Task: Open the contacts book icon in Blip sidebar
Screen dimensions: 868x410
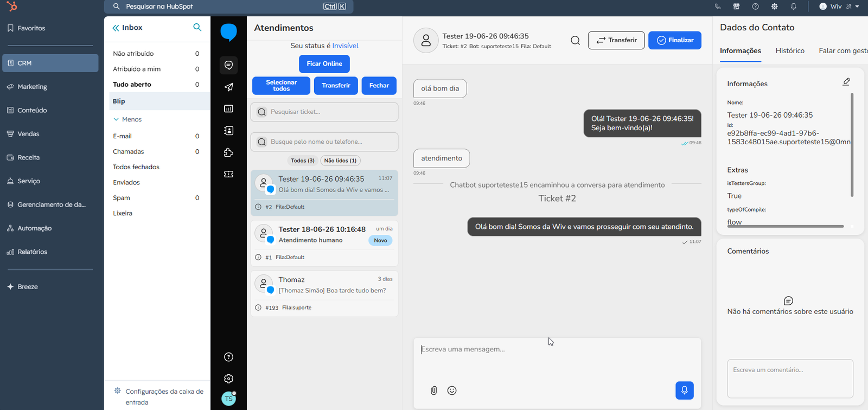Action: coord(229,131)
